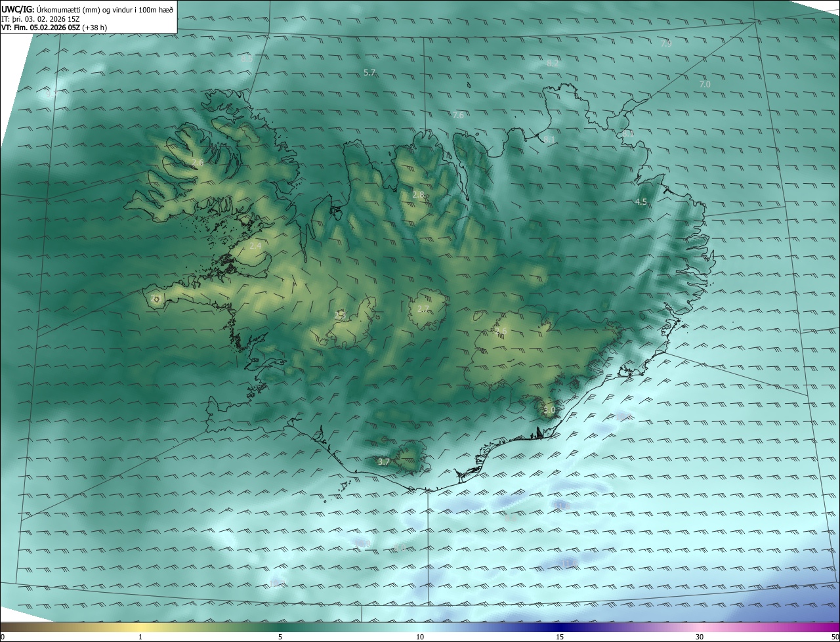840x642 pixels.
Task: Click the 8.2 value label on the map
Action: pos(553,63)
